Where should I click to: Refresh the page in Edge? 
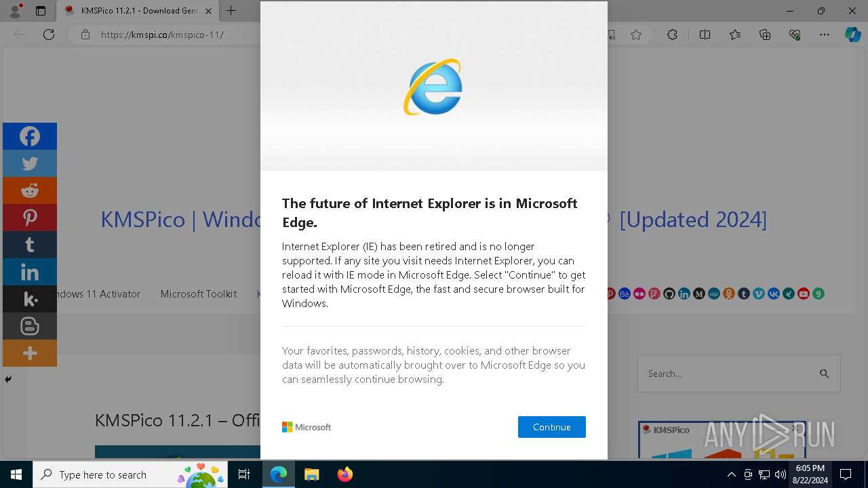tap(49, 35)
